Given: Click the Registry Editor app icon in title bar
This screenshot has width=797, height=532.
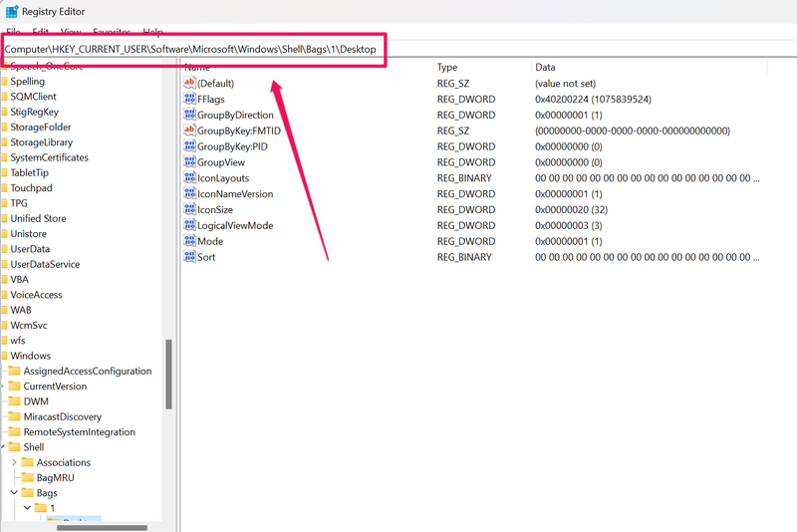Looking at the screenshot, I should coord(12,12).
